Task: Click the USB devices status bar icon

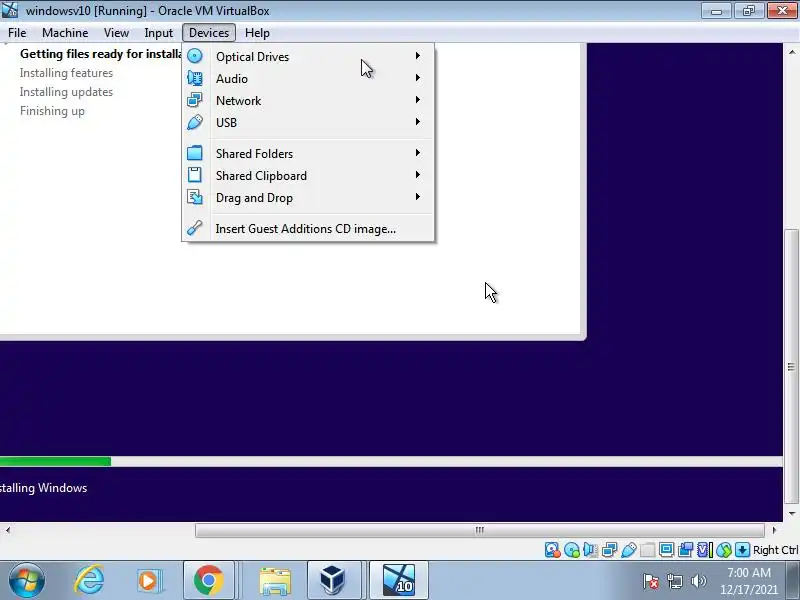Action: coord(629,549)
